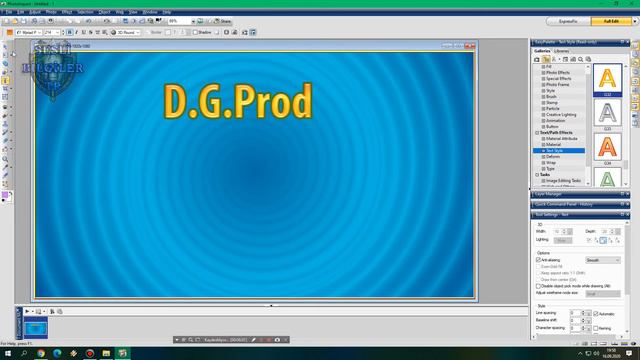The width and height of the screenshot is (640, 360).
Task: Select the Zoom tool in toolbox
Action: pyautogui.click(x=5, y=159)
